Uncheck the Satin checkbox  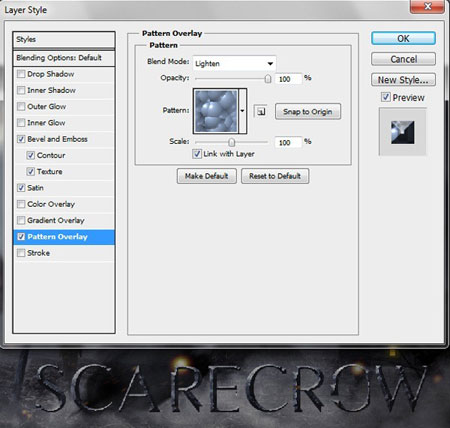pos(21,188)
